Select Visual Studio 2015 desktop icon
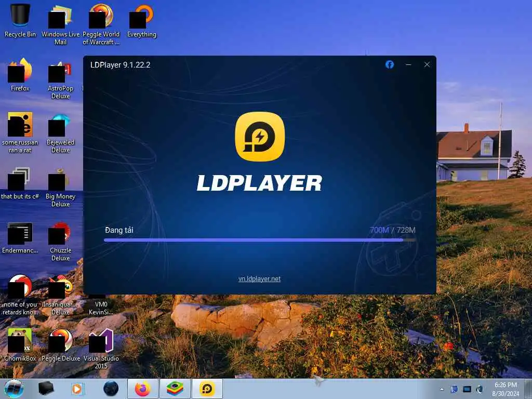532x399 pixels. 101,349
